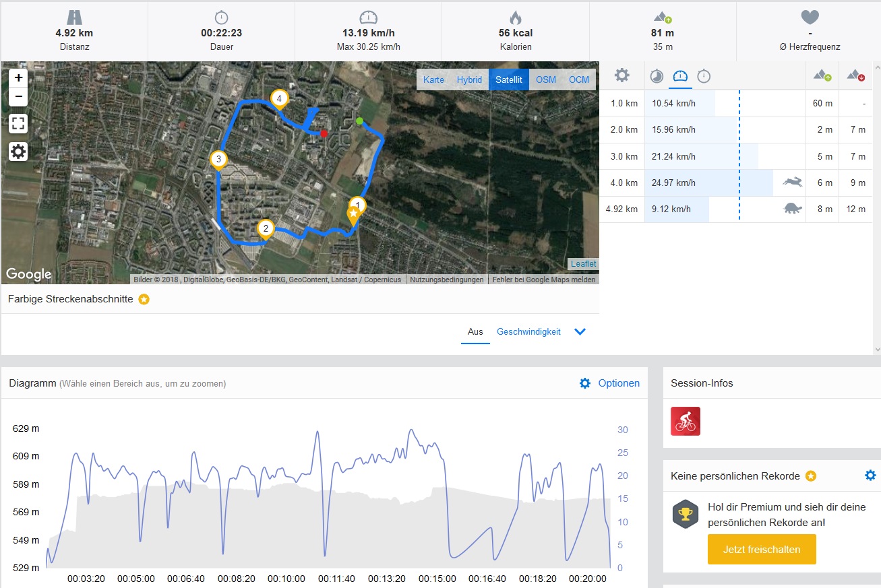
Task: Click kilometer marker 4 on the route
Action: (x=279, y=99)
